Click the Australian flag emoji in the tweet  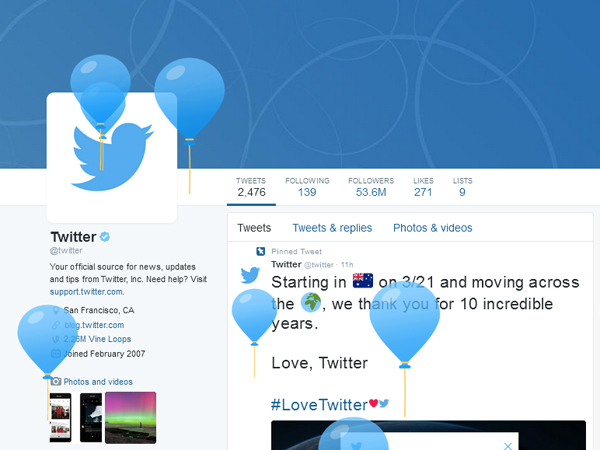click(362, 280)
